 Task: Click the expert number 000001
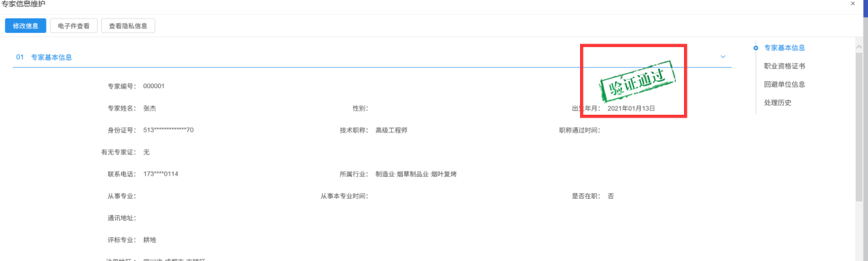pos(154,86)
